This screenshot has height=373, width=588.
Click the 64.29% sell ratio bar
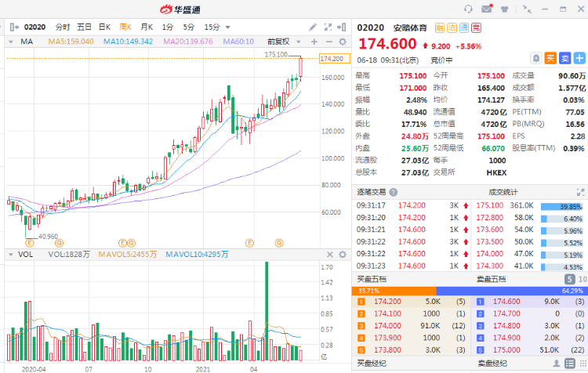[x=512, y=291]
